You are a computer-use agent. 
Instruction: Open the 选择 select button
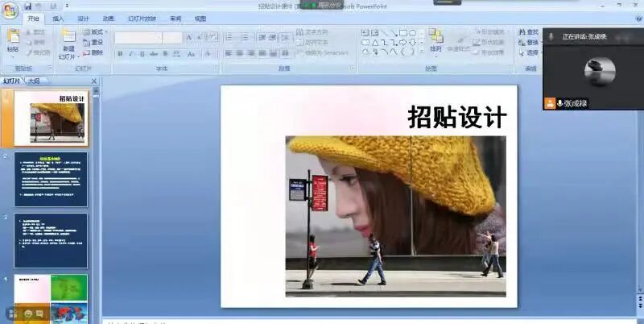tap(529, 52)
